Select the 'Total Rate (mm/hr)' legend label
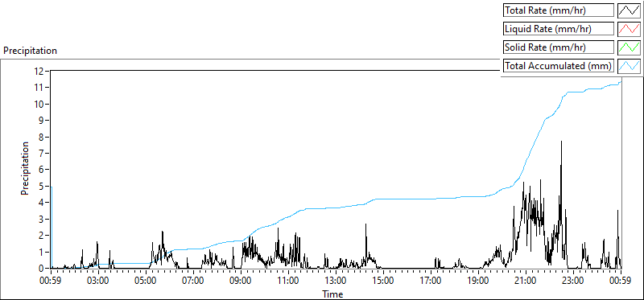 [x=559, y=10]
